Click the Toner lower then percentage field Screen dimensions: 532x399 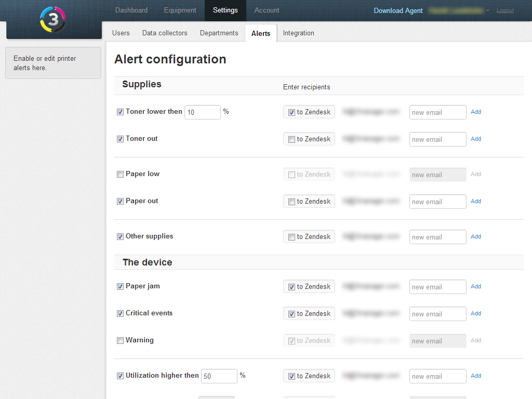(203, 112)
